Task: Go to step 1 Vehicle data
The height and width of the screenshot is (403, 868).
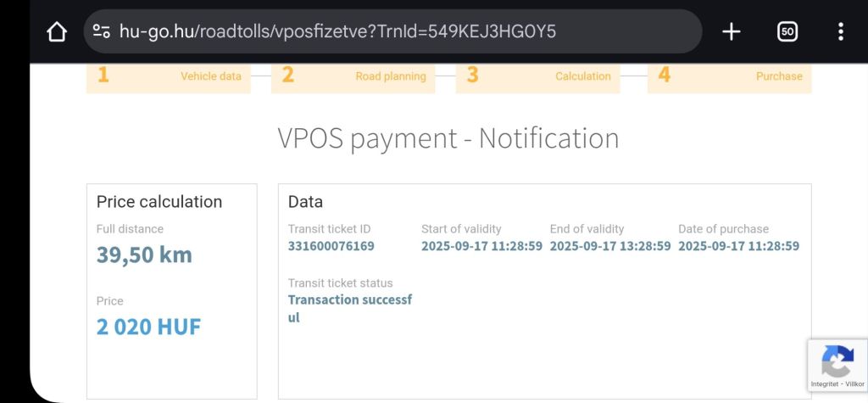Action: (169, 76)
